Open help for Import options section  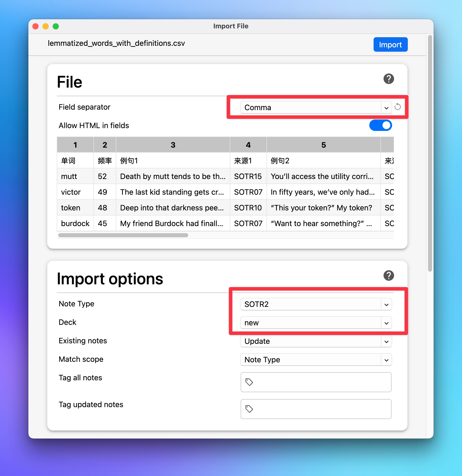tap(388, 275)
